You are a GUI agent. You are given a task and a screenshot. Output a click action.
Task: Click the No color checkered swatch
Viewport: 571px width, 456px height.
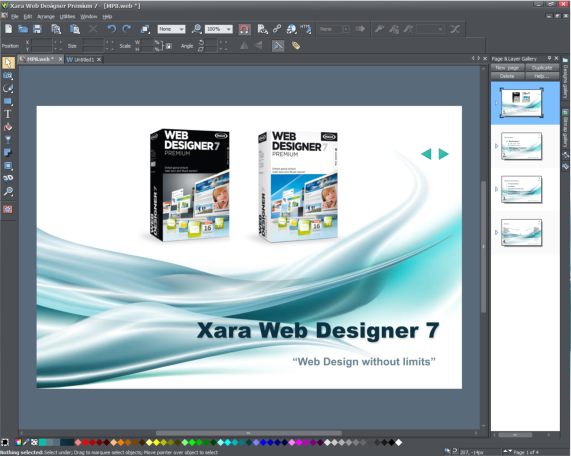34,443
